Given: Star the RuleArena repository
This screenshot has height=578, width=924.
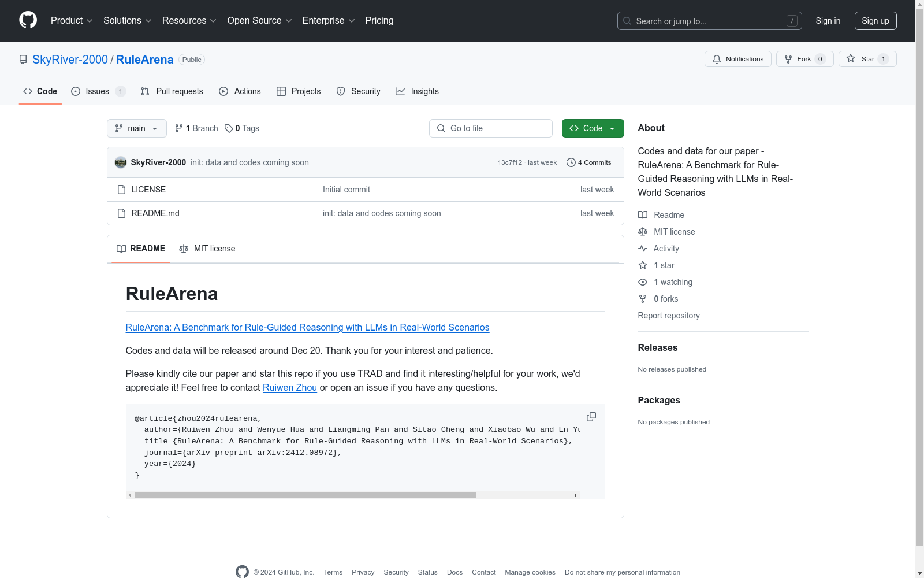Looking at the screenshot, I should tap(867, 59).
